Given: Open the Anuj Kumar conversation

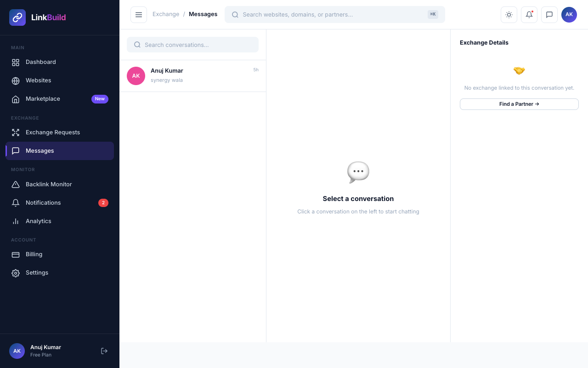Looking at the screenshot, I should (193, 76).
